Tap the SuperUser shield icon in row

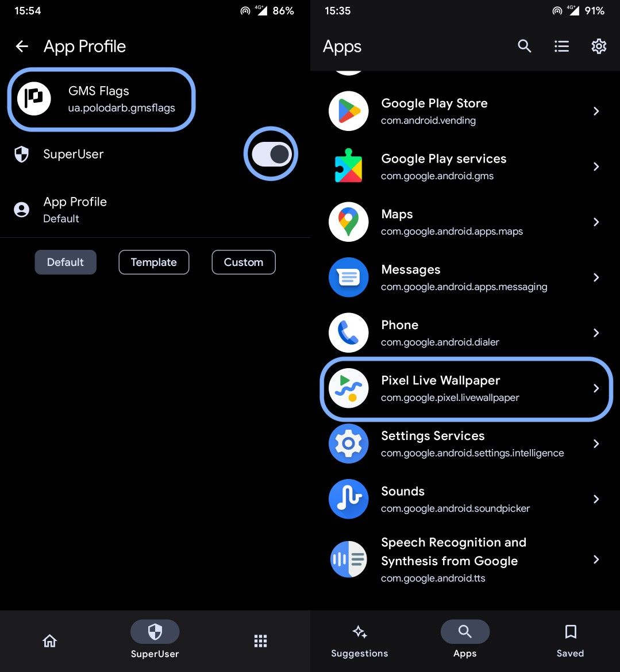(x=21, y=155)
